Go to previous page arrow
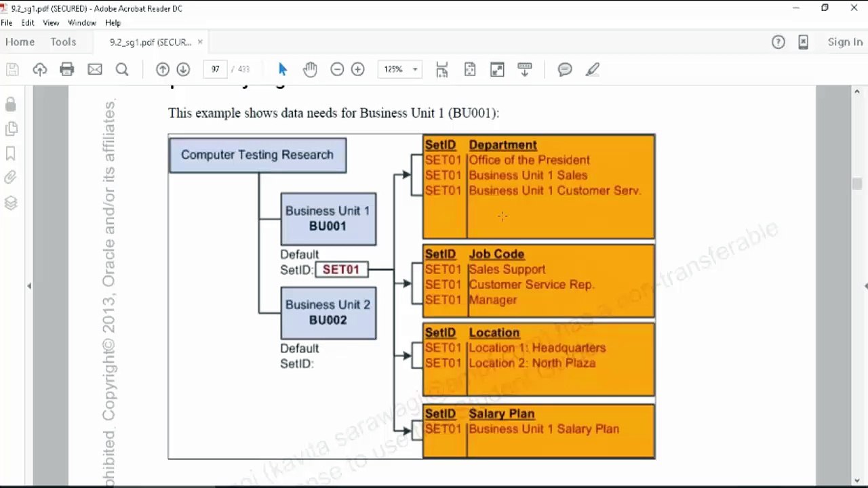The image size is (868, 488). [163, 69]
